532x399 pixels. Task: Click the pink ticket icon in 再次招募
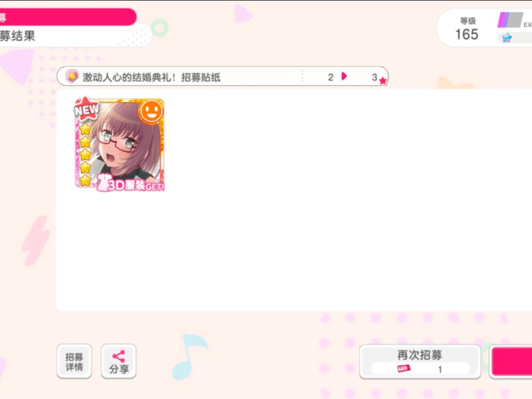(404, 368)
